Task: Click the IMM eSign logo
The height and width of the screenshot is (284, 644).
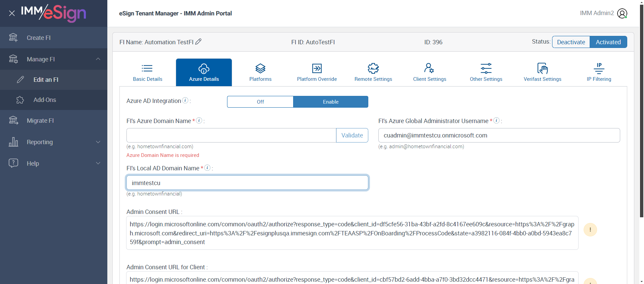Action: pyautogui.click(x=54, y=13)
